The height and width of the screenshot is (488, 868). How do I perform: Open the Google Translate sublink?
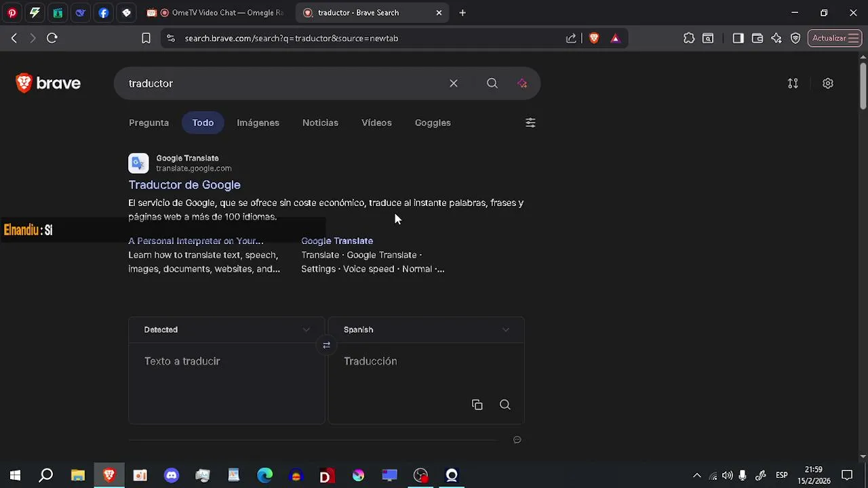(337, 241)
